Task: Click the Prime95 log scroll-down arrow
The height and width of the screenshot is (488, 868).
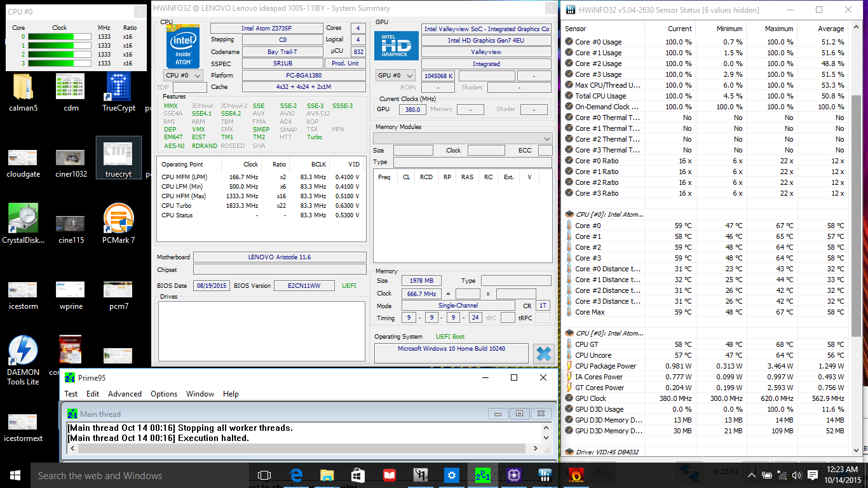Action: 546,438
